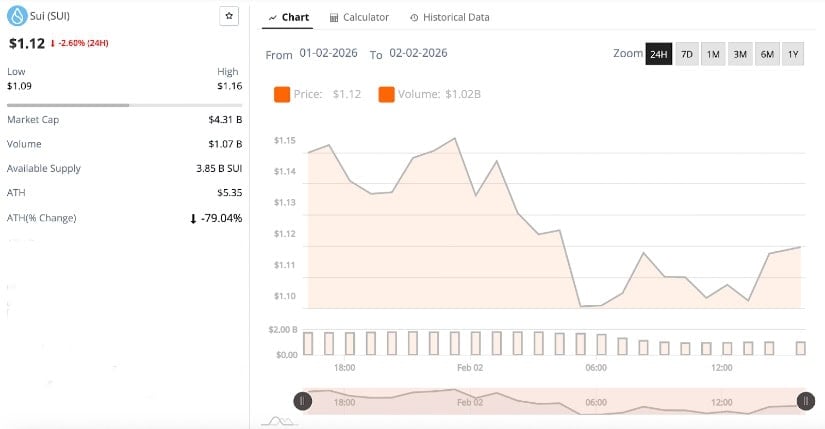Click the From date field 01-02-2026
This screenshot has height=429, width=825.
[x=328, y=53]
